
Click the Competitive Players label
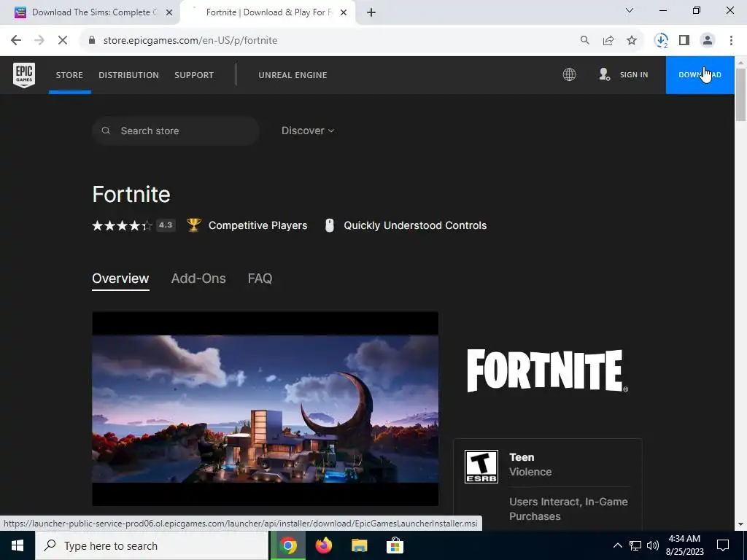[258, 225]
